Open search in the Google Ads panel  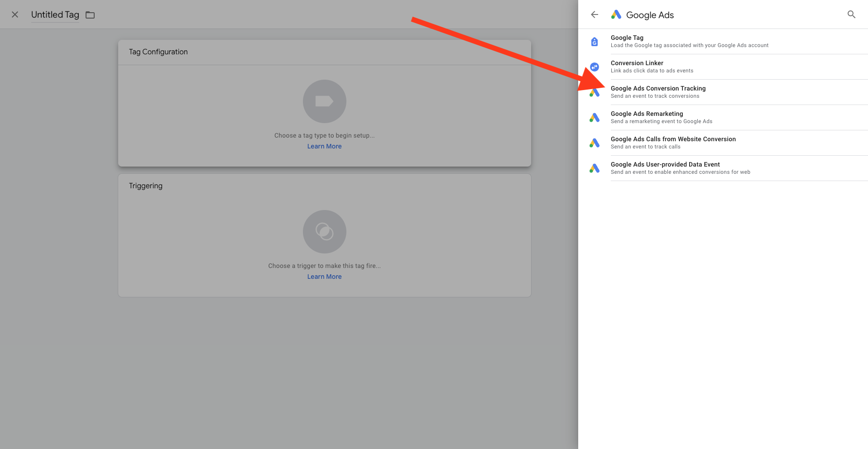tap(851, 14)
